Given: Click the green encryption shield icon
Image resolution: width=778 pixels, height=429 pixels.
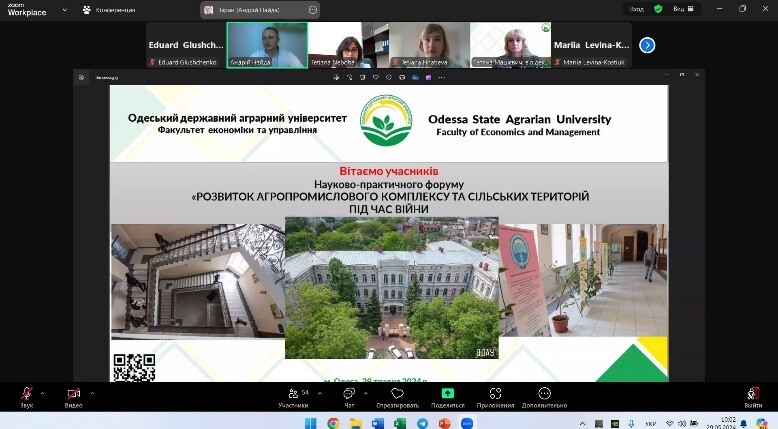Looking at the screenshot, I should pos(658,8).
